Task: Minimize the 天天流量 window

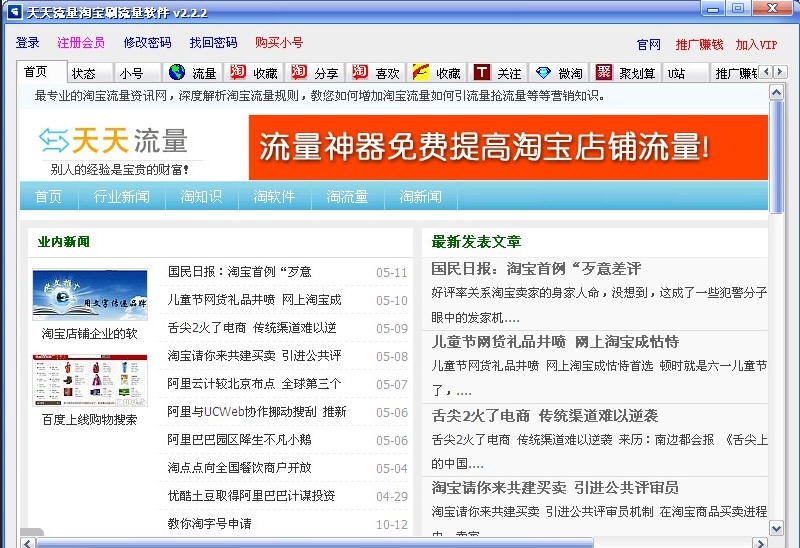Action: (x=713, y=9)
